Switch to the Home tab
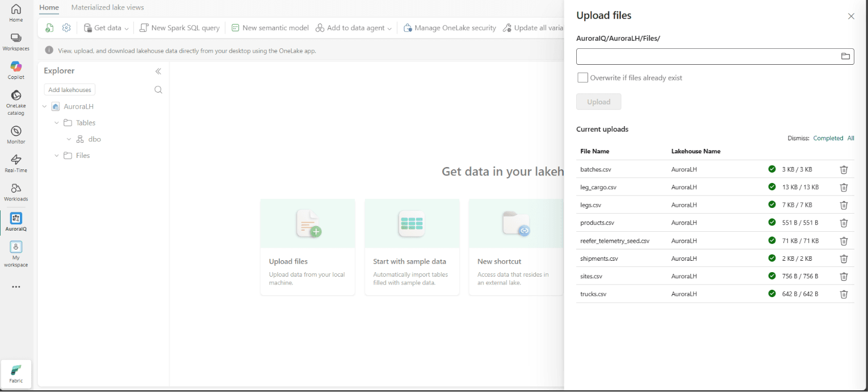The image size is (868, 392). 49,7
